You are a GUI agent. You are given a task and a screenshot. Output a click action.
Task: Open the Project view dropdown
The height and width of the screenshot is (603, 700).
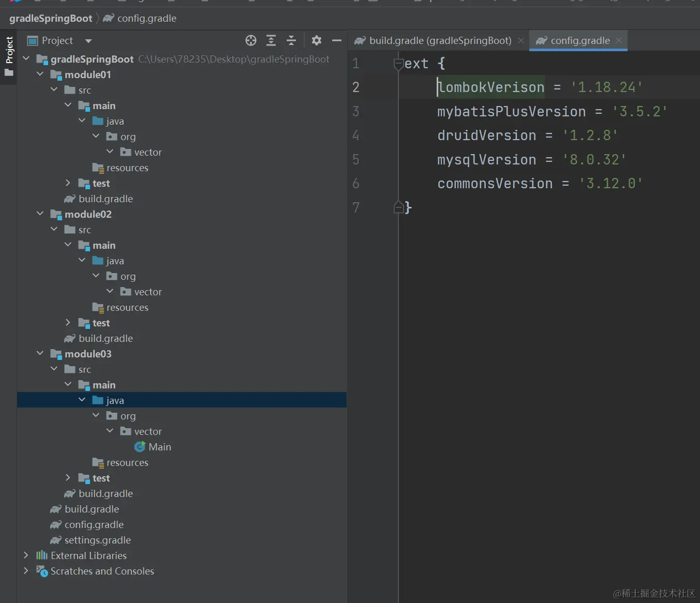click(88, 41)
